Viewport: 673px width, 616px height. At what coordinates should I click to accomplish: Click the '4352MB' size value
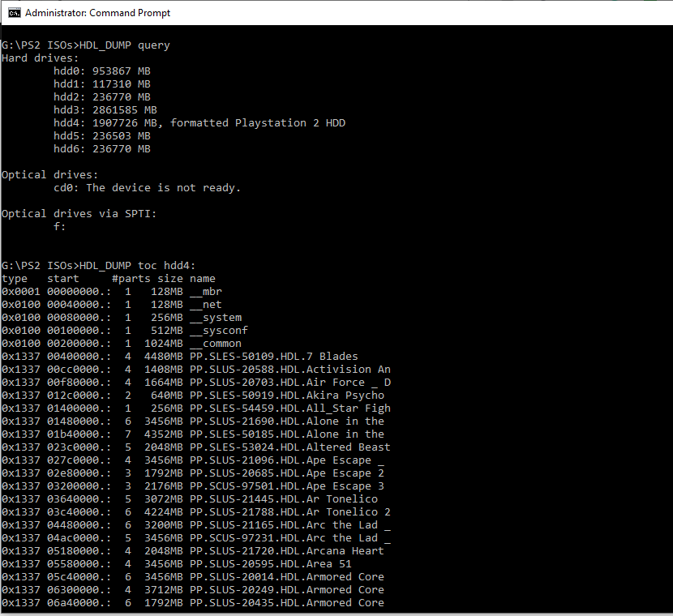164,434
